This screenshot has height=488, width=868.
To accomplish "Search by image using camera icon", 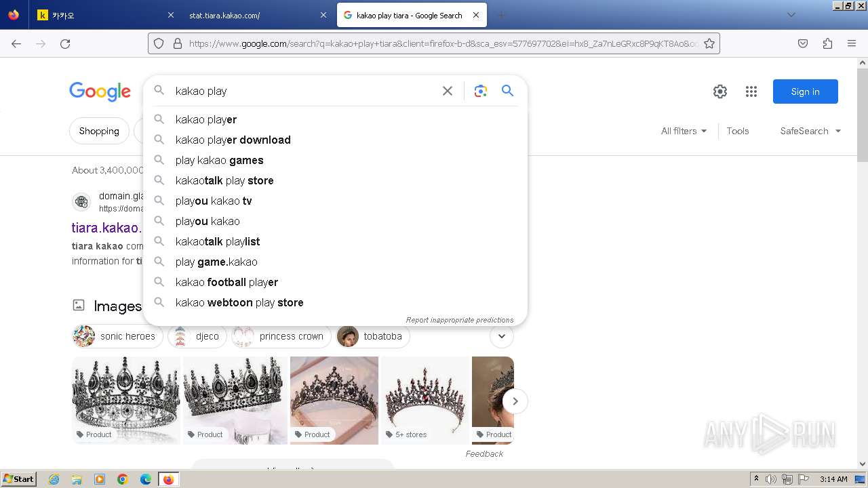I will [481, 91].
